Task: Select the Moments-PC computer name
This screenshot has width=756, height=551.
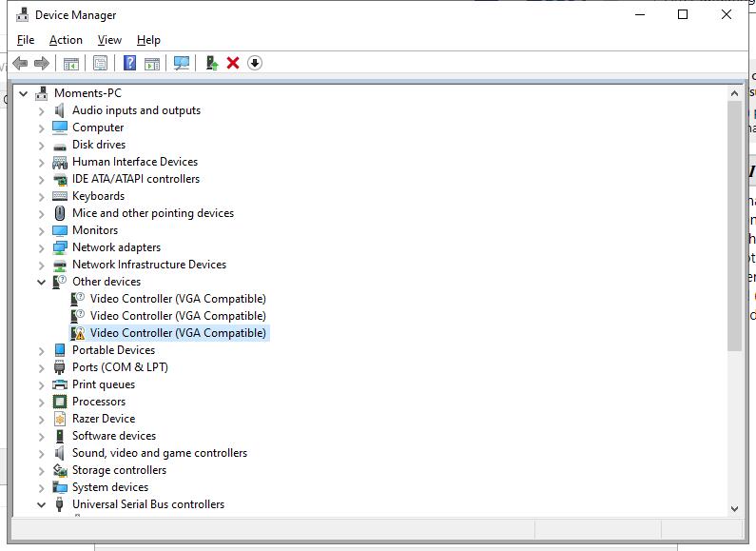Action: [x=87, y=93]
